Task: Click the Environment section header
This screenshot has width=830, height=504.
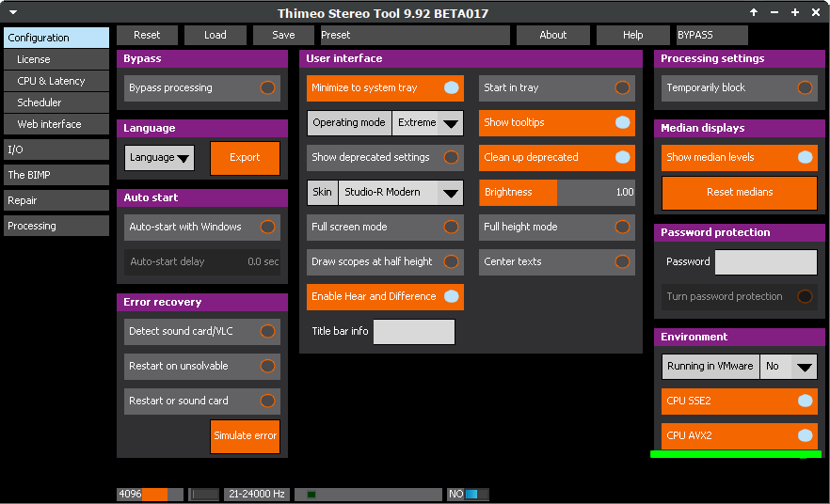Action: tap(740, 337)
